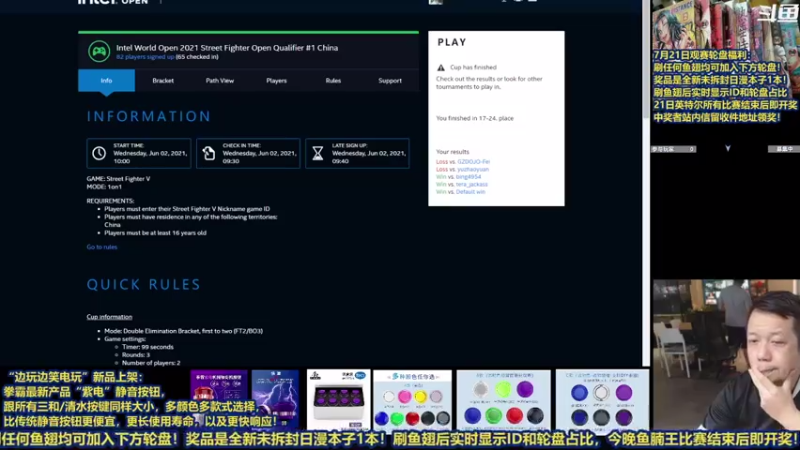Click the Start Time info box
The width and height of the screenshot is (800, 450).
139,153
